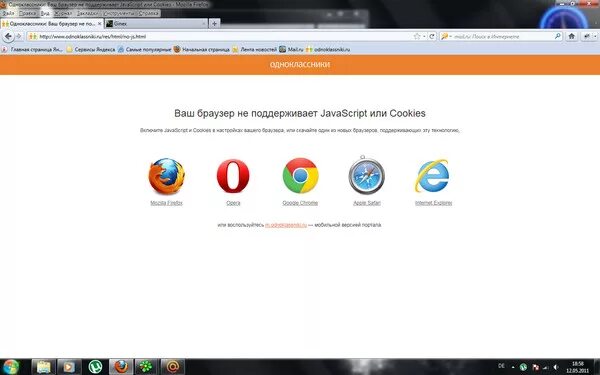Click the uTorrent tray icon
This screenshot has height=375, width=600.
click(523, 367)
